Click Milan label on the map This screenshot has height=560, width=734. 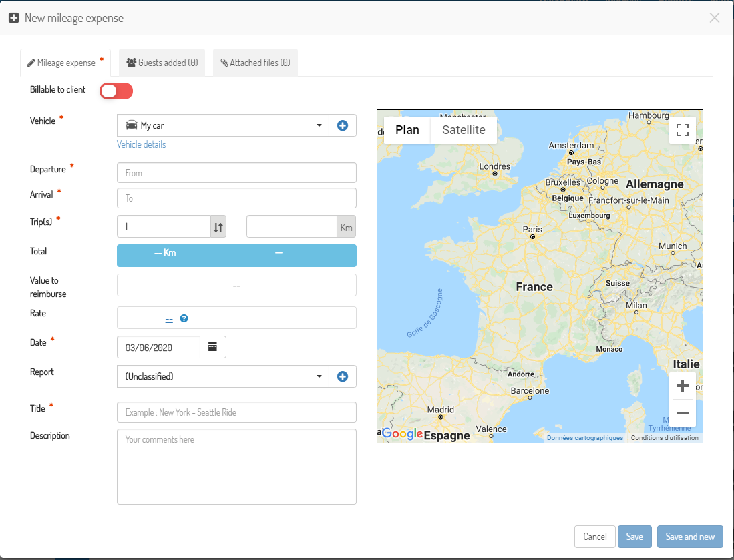pos(636,306)
